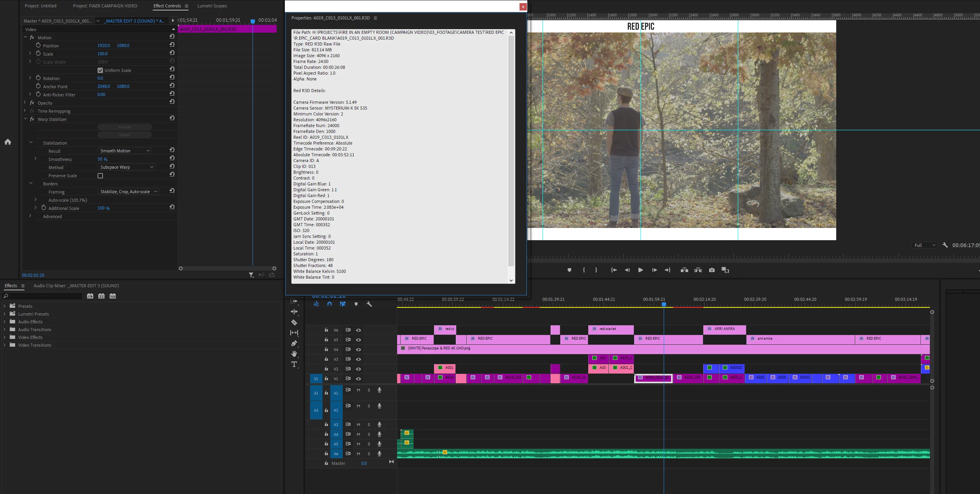Hide track V4 with its eye icon
The image size is (980, 494).
click(358, 349)
